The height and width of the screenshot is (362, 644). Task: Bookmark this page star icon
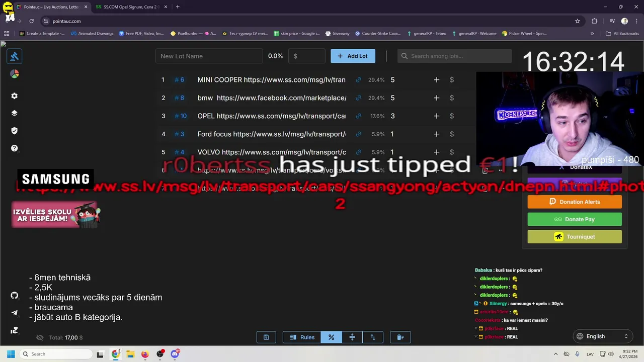click(x=578, y=21)
